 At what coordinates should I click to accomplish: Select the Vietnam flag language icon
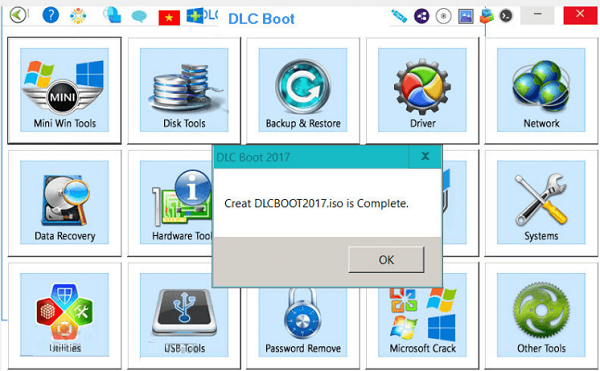(x=169, y=18)
